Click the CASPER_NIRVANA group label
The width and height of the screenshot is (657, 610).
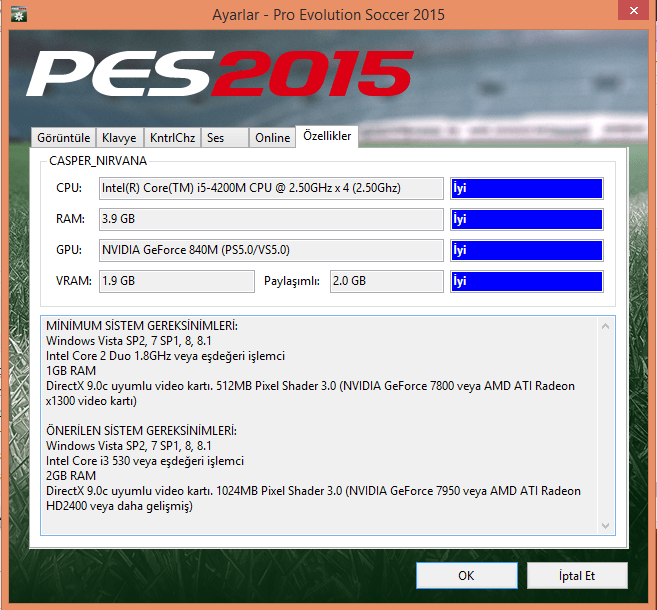point(98,161)
